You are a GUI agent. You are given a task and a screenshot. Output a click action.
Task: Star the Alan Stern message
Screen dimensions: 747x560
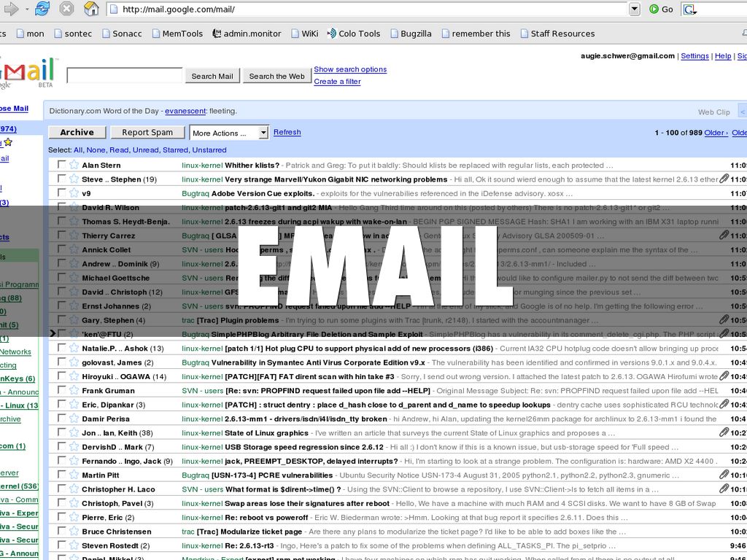[74, 165]
